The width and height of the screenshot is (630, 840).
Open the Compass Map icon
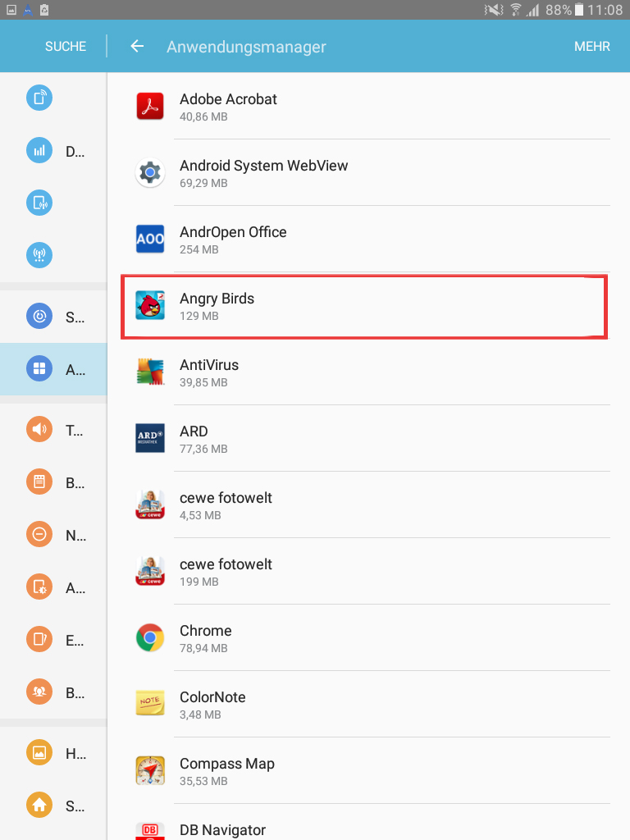click(x=150, y=770)
